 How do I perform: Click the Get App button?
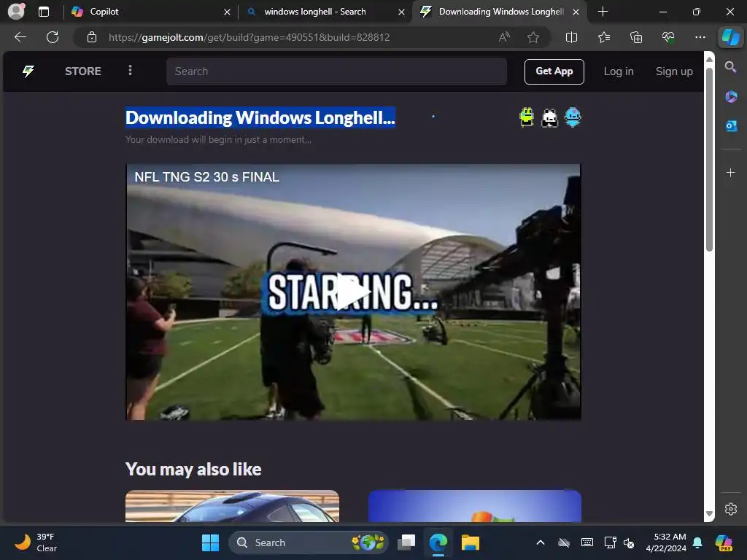click(554, 71)
